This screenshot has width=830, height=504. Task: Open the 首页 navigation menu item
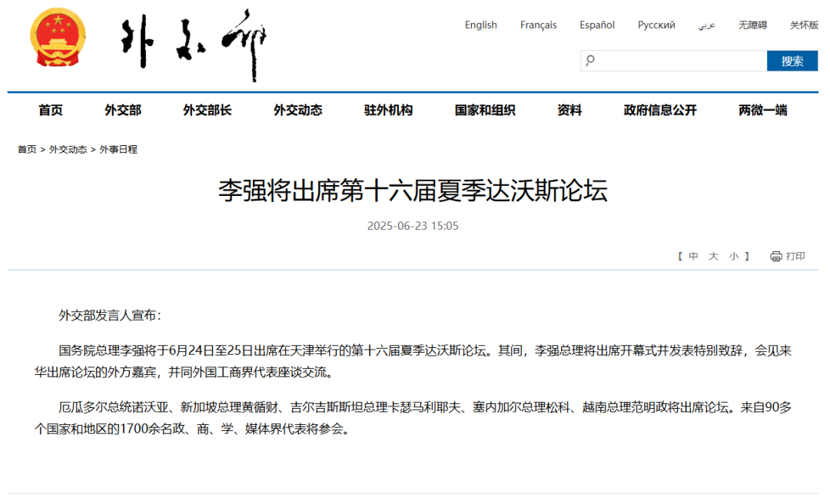[51, 110]
